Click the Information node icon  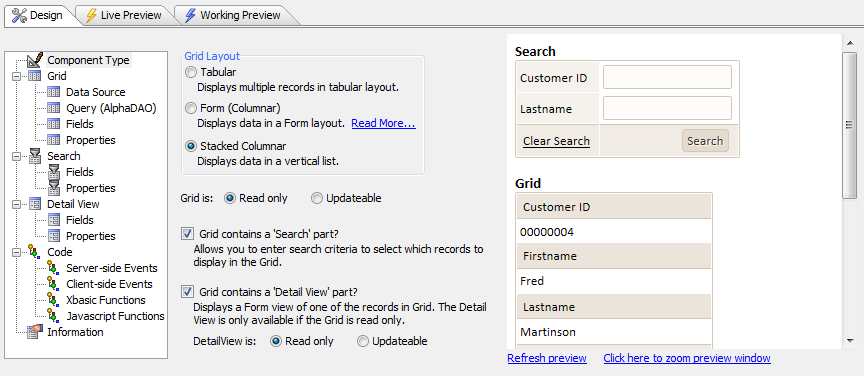(35, 331)
